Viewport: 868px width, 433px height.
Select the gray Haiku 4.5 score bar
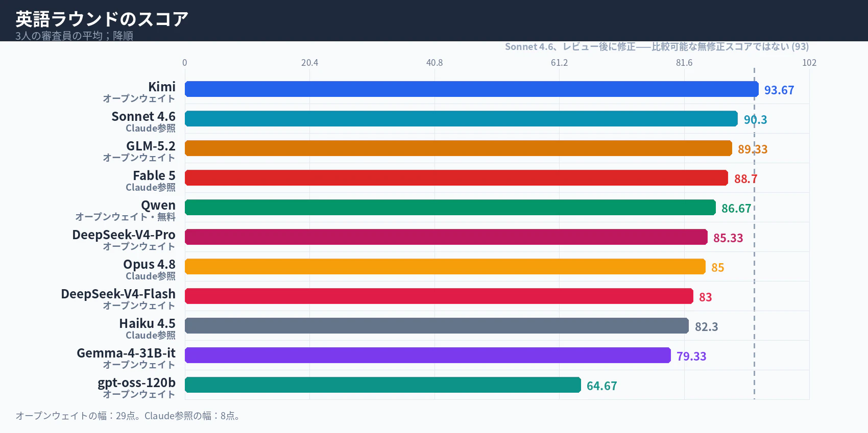coord(437,325)
